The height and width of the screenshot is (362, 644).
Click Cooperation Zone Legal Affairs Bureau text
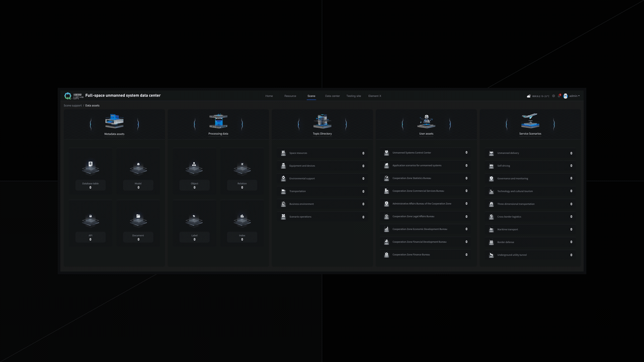[413, 217]
